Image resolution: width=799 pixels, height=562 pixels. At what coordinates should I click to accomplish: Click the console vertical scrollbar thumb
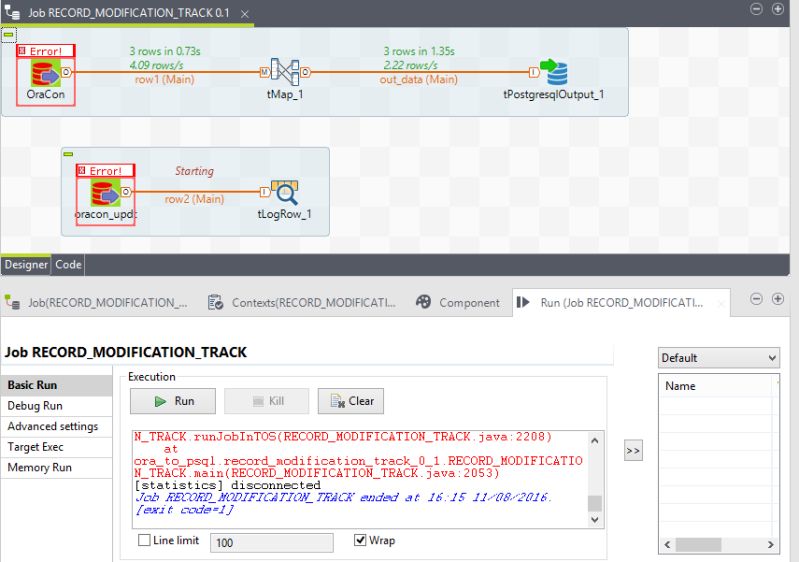(x=595, y=503)
